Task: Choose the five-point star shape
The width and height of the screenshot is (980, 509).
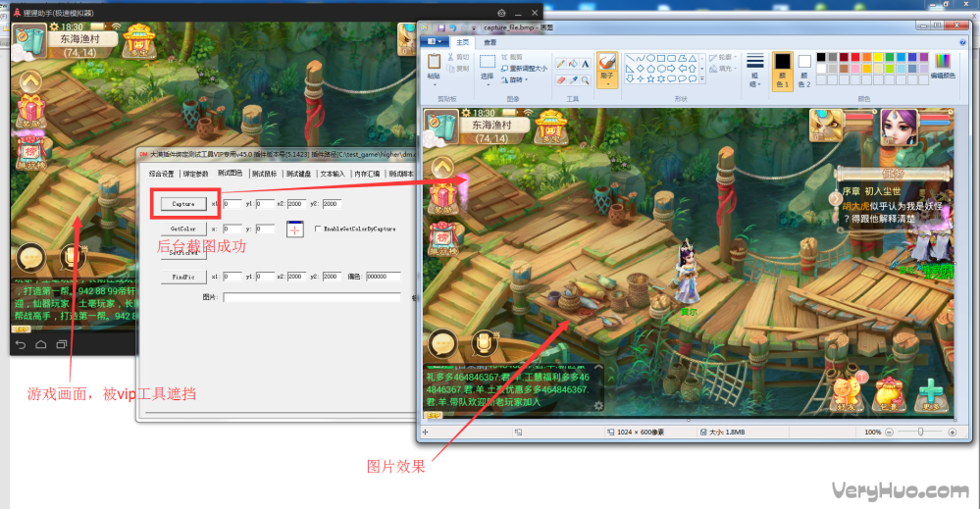Action: [x=650, y=78]
